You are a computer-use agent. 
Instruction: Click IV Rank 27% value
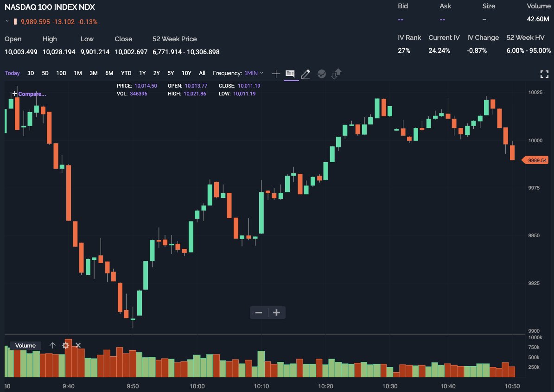(x=404, y=51)
